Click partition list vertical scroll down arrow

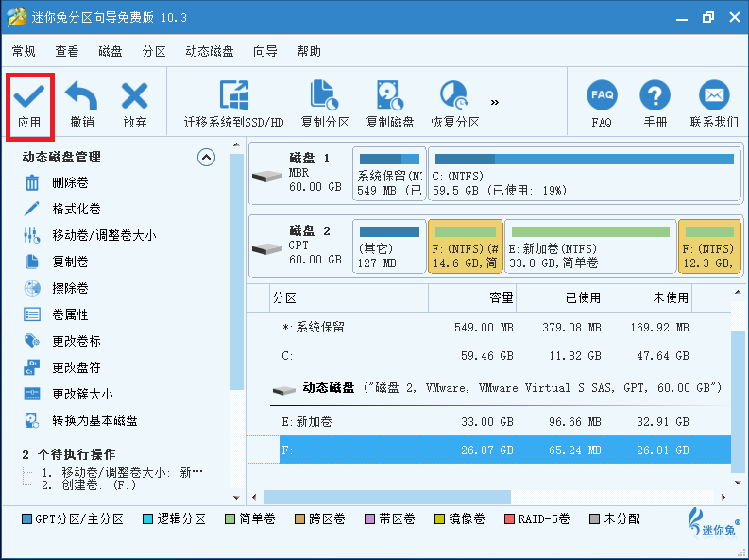[738, 483]
